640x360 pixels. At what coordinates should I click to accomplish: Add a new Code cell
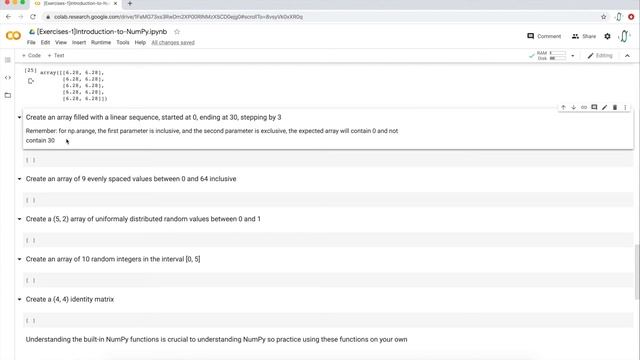pyautogui.click(x=31, y=56)
